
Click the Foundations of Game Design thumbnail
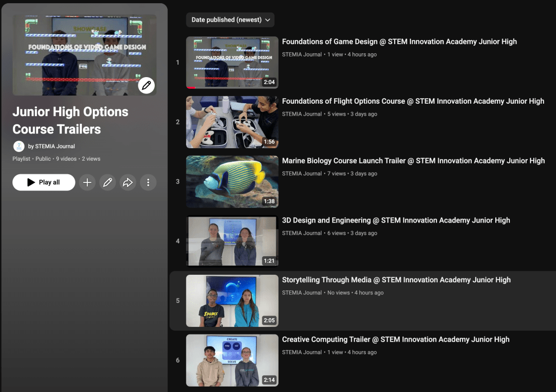(x=232, y=62)
